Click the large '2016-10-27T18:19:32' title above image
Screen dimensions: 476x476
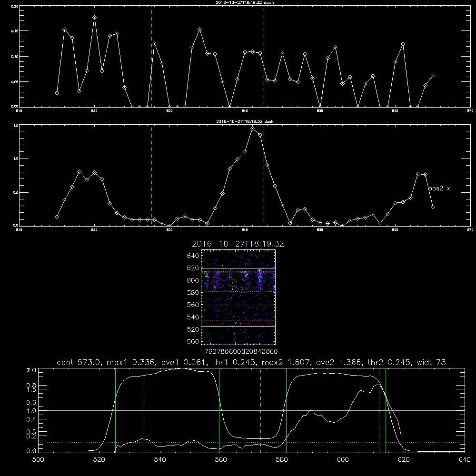click(x=238, y=244)
